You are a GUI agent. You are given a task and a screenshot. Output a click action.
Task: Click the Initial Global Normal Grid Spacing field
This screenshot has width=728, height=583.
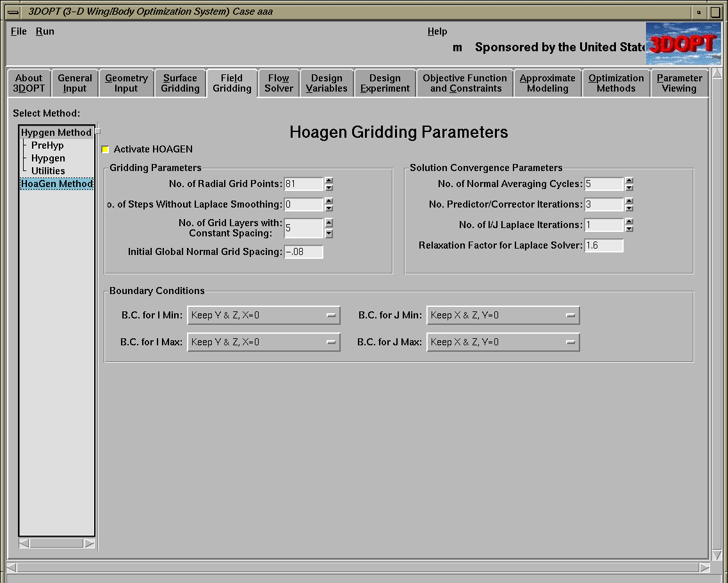(x=303, y=252)
